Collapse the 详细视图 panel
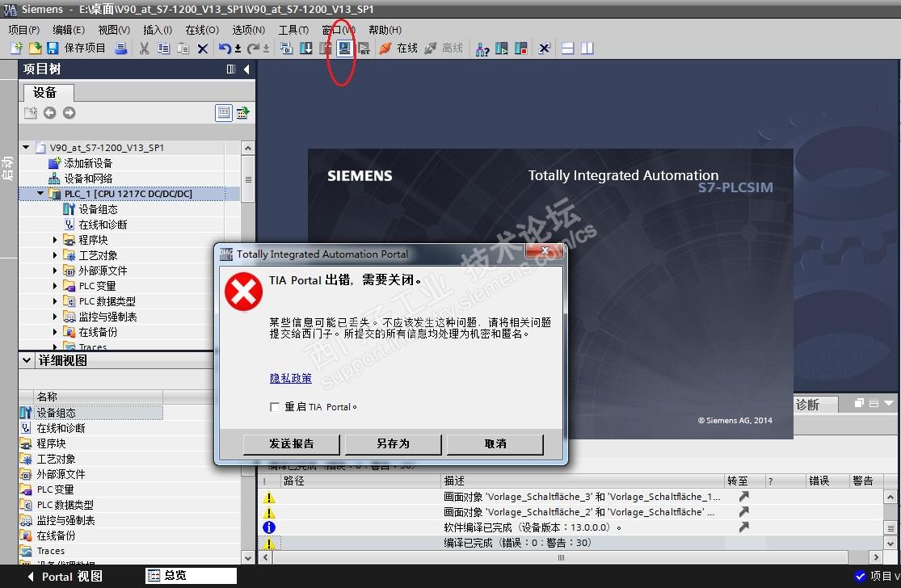The height and width of the screenshot is (588, 901). [x=27, y=360]
